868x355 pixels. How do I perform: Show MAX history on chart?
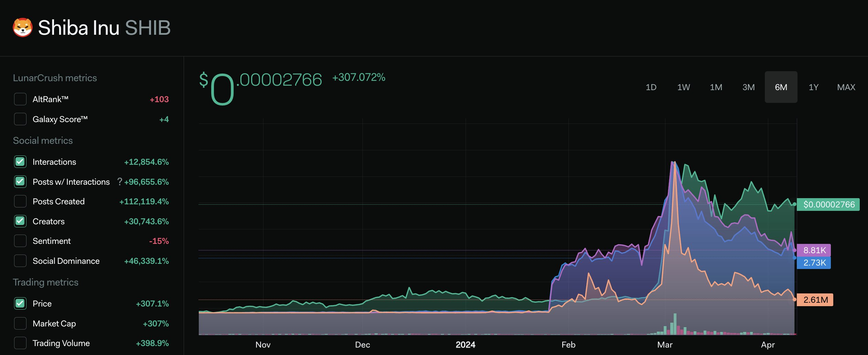click(846, 87)
